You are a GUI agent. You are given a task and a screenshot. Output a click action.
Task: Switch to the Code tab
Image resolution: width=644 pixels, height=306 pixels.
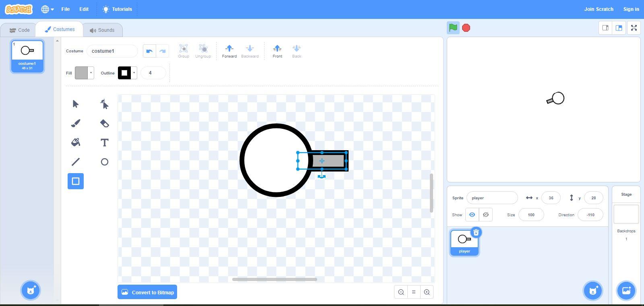click(x=19, y=30)
